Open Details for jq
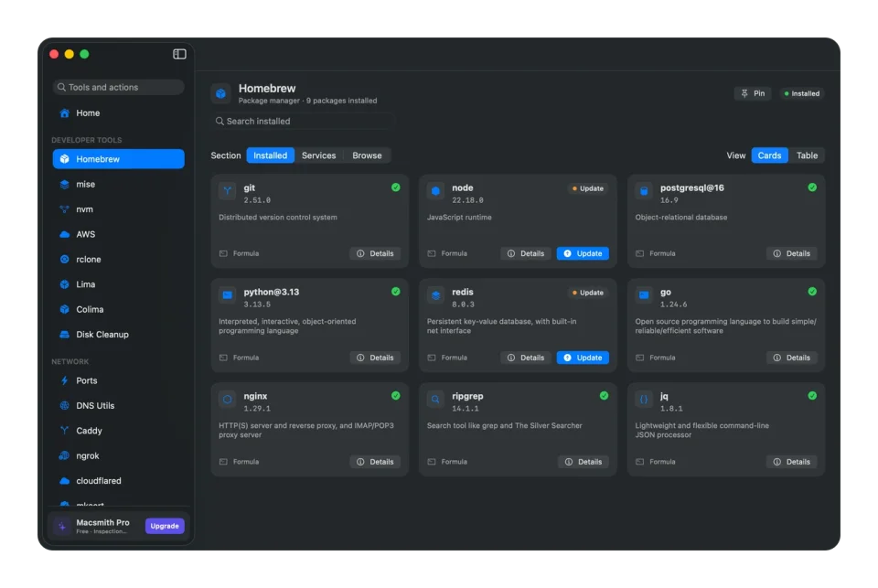 click(791, 462)
